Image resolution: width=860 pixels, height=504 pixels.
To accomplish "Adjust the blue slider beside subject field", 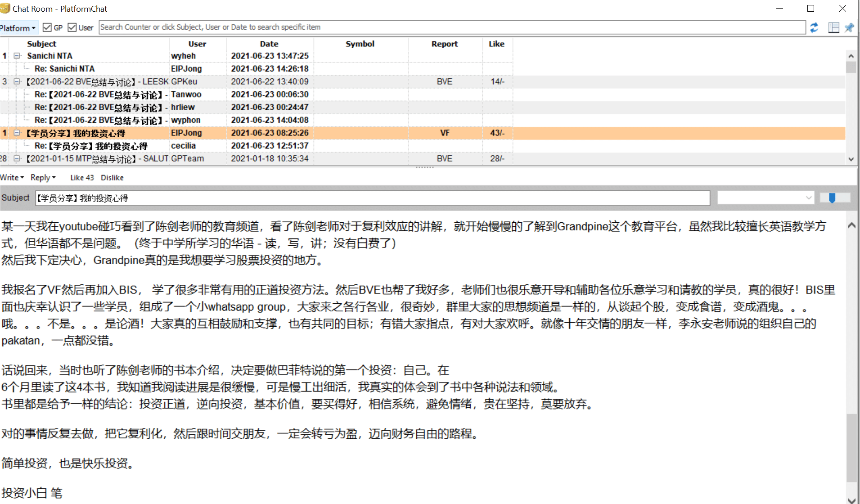I will click(832, 198).
